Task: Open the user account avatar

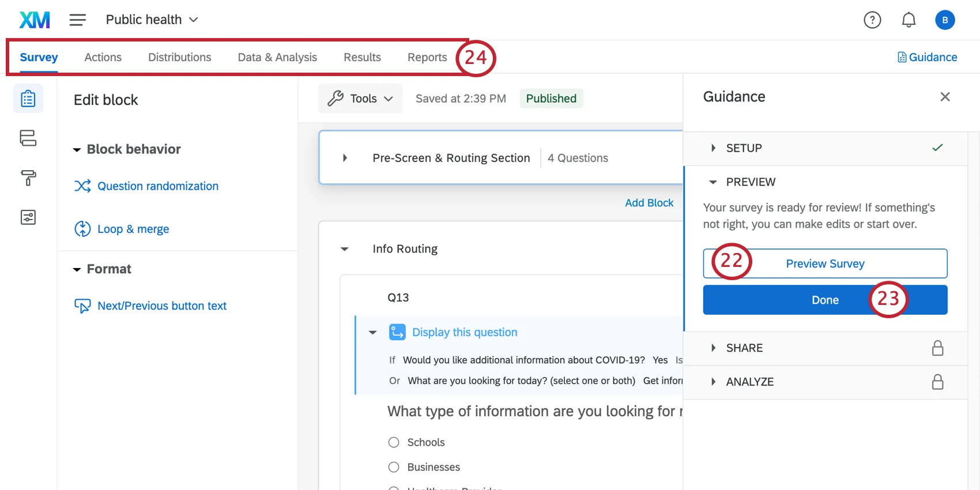Action: [945, 20]
